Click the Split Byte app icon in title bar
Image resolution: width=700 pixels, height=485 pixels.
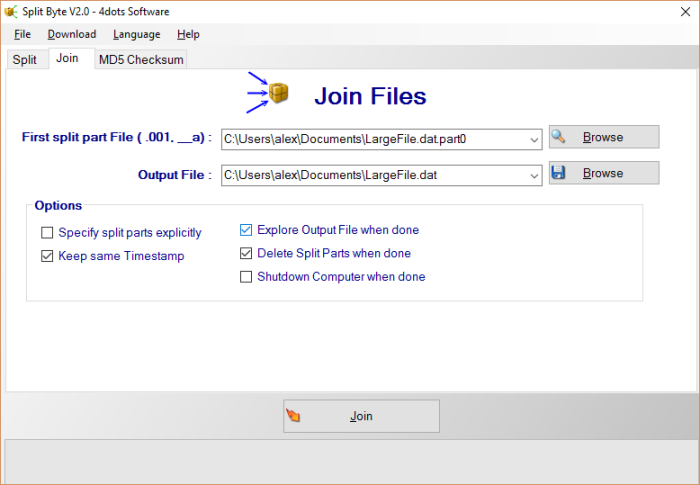[11, 11]
